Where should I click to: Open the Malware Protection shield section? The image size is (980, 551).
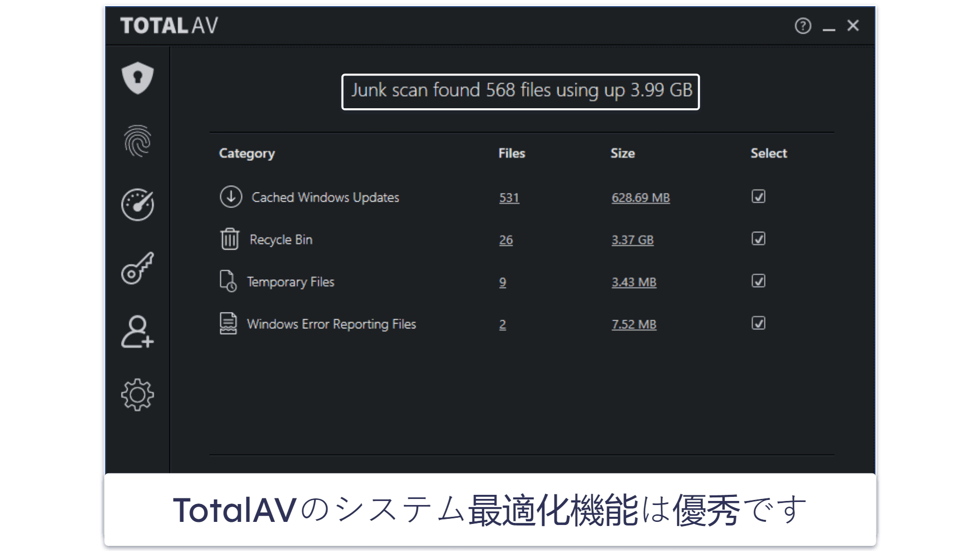(137, 78)
